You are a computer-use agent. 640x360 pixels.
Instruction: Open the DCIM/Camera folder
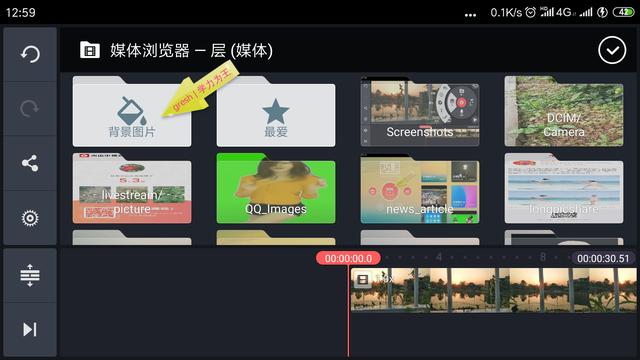pos(564,111)
